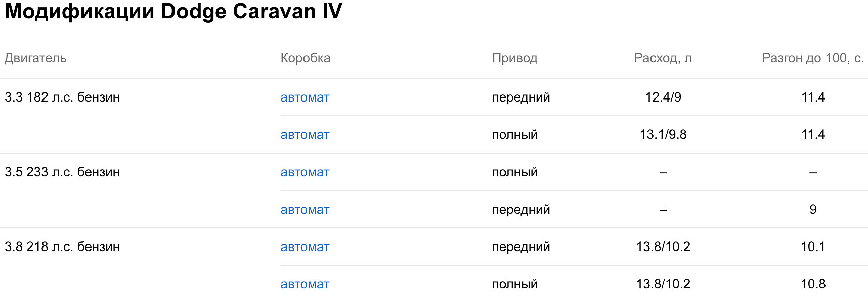Click автомат link in the 13.1/9.8 row

pos(305,135)
